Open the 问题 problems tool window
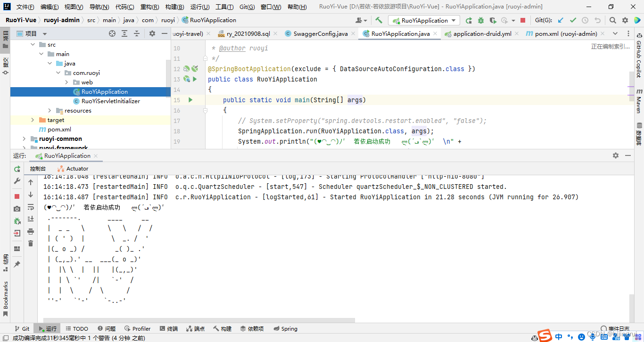 (x=107, y=329)
